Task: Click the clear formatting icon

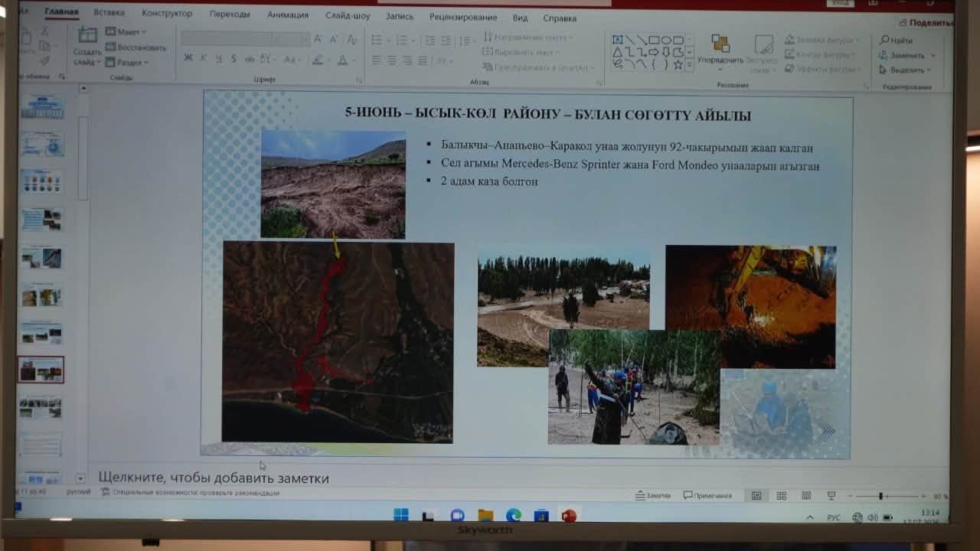Action: click(x=352, y=39)
